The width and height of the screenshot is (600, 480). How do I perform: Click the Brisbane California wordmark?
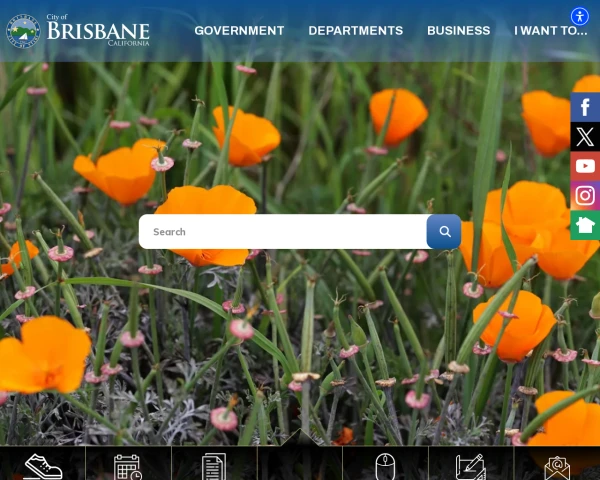(98, 31)
